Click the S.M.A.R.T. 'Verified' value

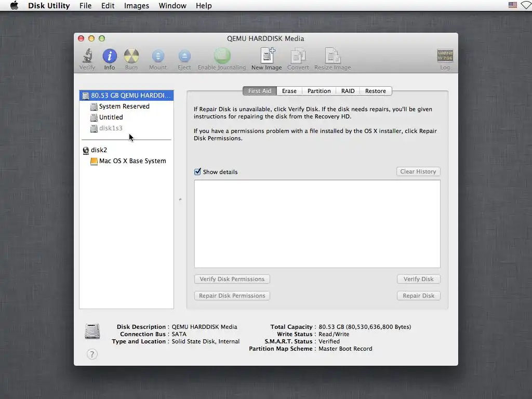tap(329, 341)
